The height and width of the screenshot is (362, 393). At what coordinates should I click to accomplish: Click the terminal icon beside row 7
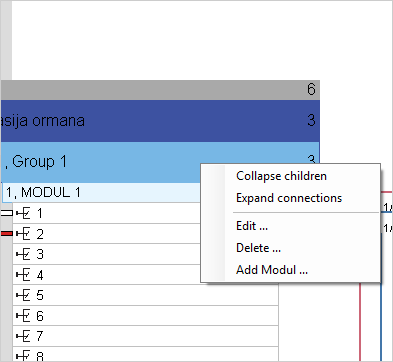tap(23, 336)
